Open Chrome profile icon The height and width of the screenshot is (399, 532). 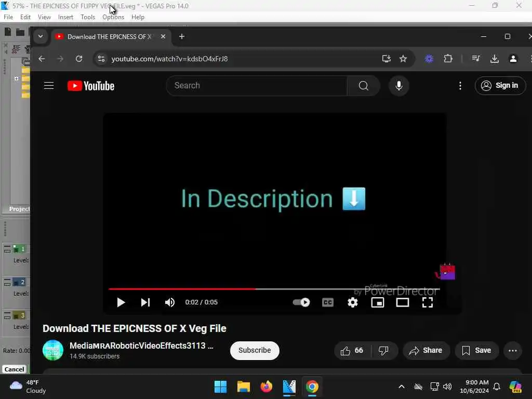click(x=513, y=59)
